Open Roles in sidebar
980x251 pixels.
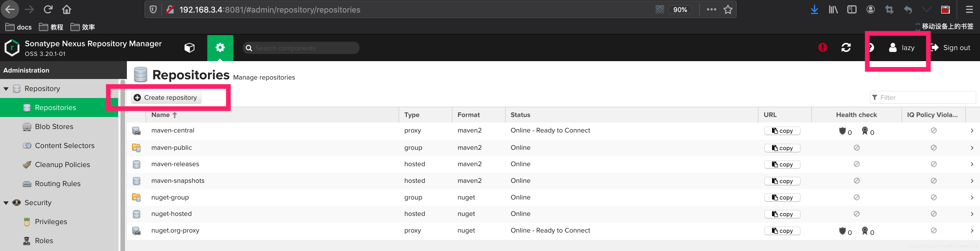tap(44, 241)
